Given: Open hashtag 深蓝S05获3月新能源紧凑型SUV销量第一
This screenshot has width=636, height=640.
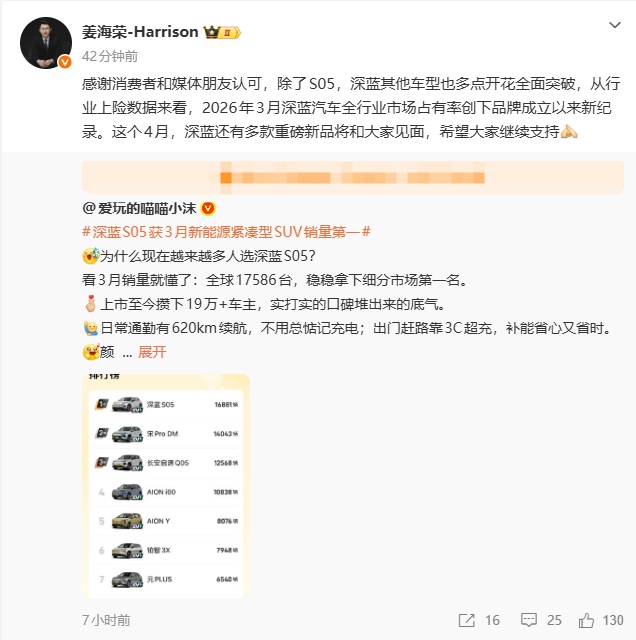Looking at the screenshot, I should pos(226,232).
